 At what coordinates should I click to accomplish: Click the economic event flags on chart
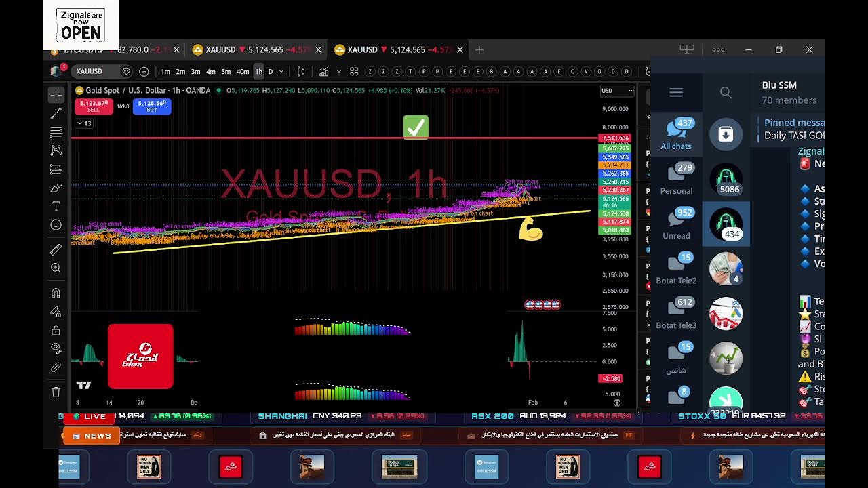(542, 305)
